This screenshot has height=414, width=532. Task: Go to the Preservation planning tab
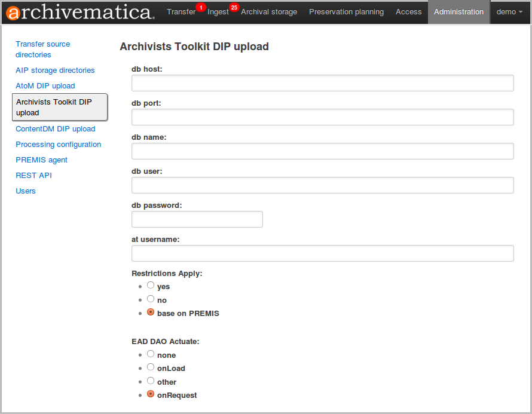[x=346, y=12]
